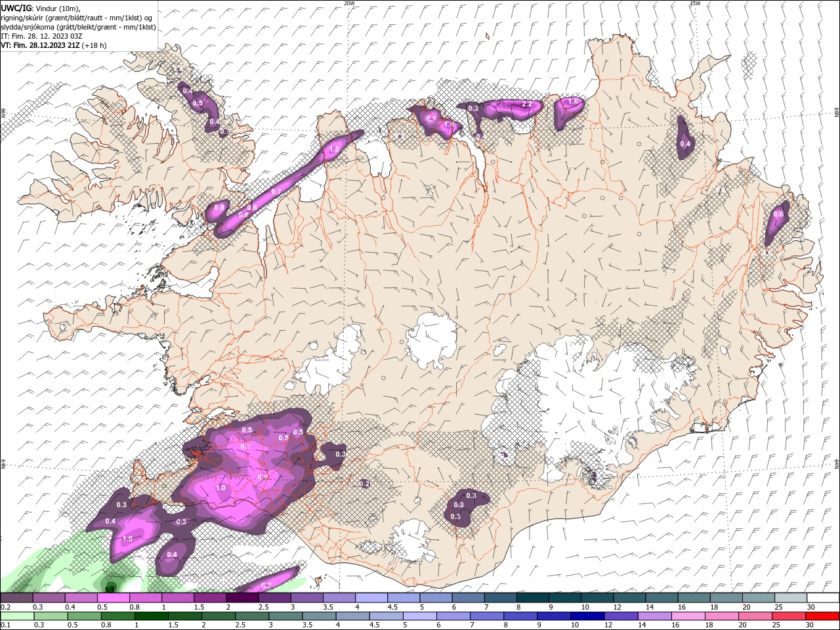Click the '20W' longitude label
840x630 pixels.
(349, 3)
